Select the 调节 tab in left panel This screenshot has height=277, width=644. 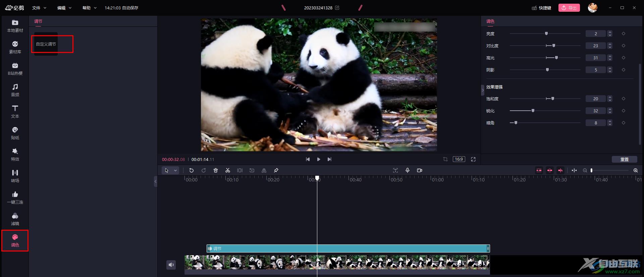[38, 21]
